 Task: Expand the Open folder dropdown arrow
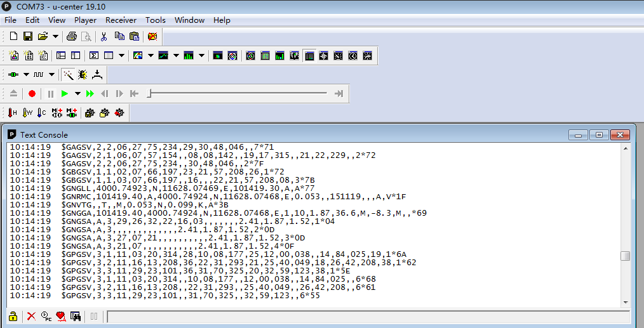55,36
